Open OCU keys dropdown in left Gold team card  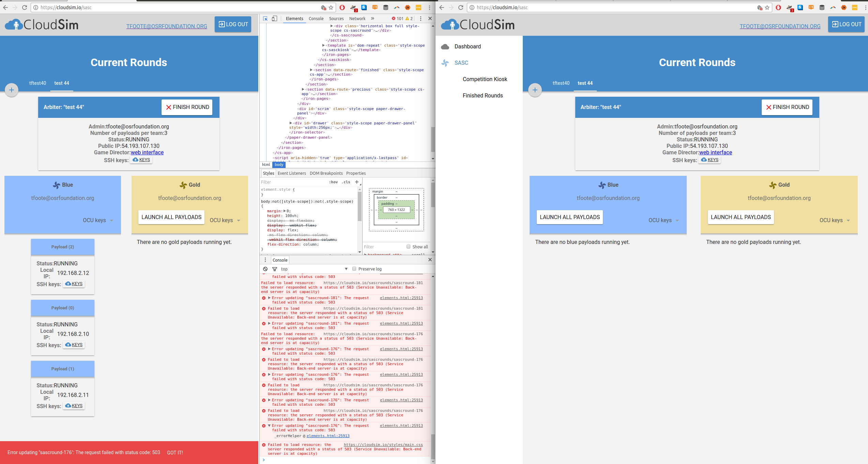(225, 220)
